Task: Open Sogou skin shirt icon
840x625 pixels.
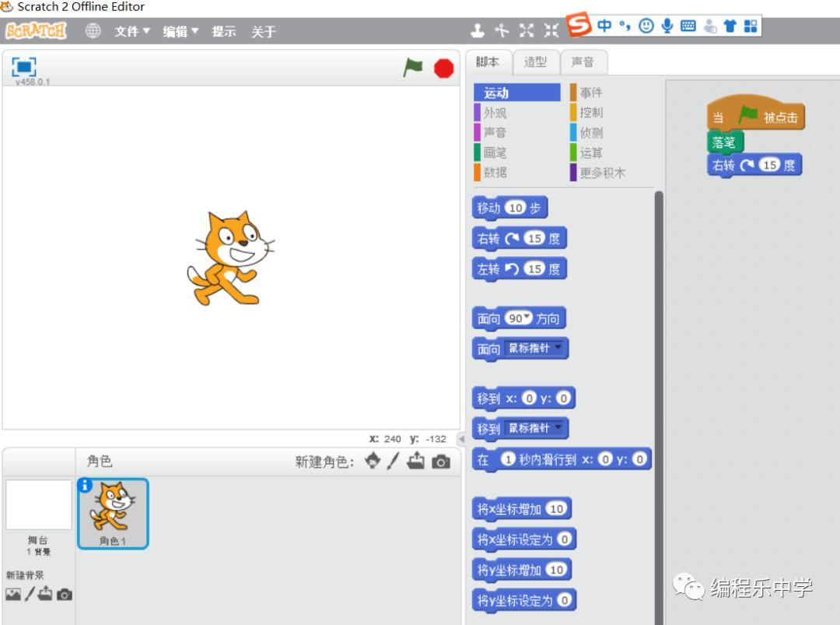Action: [x=730, y=26]
